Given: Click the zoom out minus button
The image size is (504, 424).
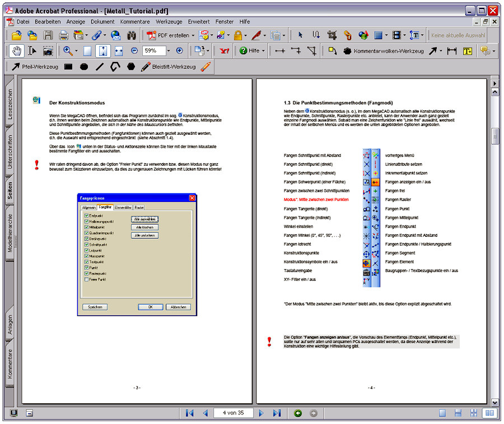Looking at the screenshot, I should [134, 51].
